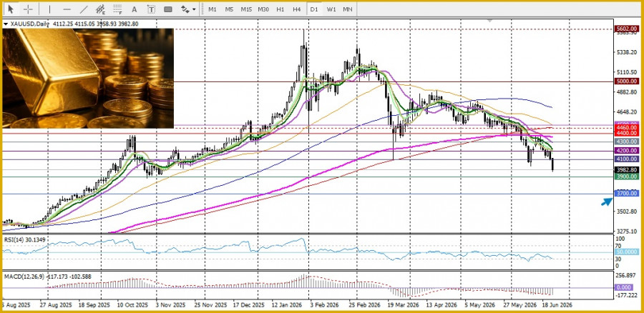Choose the Horizontal Line drawing tool
The width and height of the screenshot is (644, 313).
[x=67, y=9]
